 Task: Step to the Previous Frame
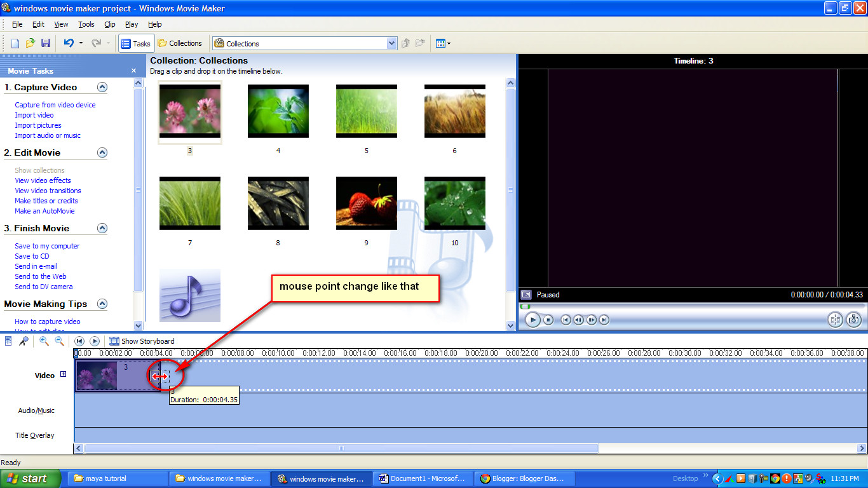click(x=578, y=320)
